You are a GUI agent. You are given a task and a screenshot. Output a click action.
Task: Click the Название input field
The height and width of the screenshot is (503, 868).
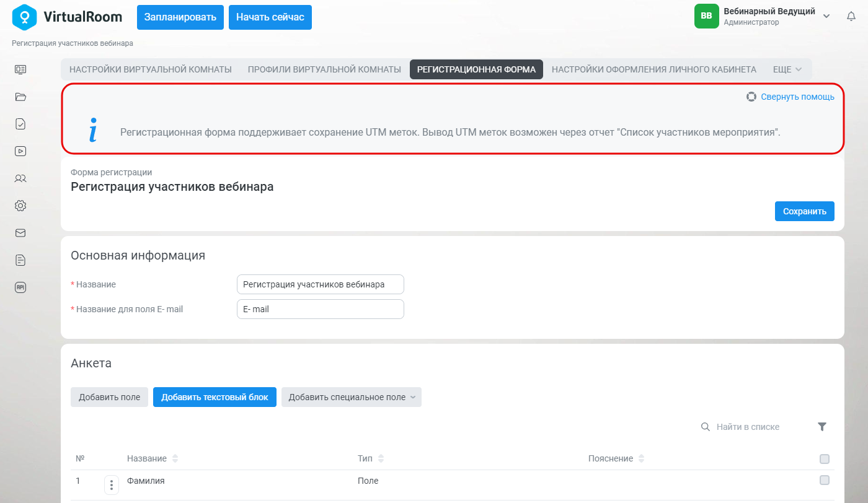click(x=321, y=284)
